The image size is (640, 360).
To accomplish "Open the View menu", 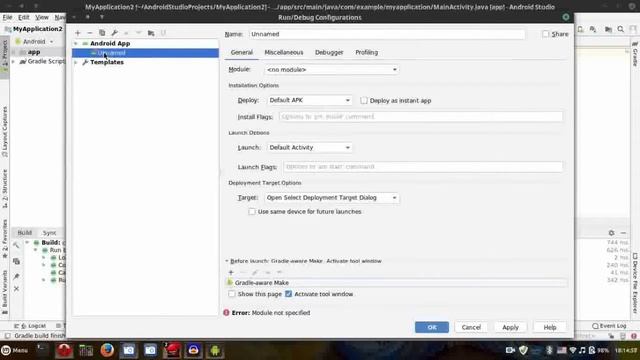I will tap(42, 18).
